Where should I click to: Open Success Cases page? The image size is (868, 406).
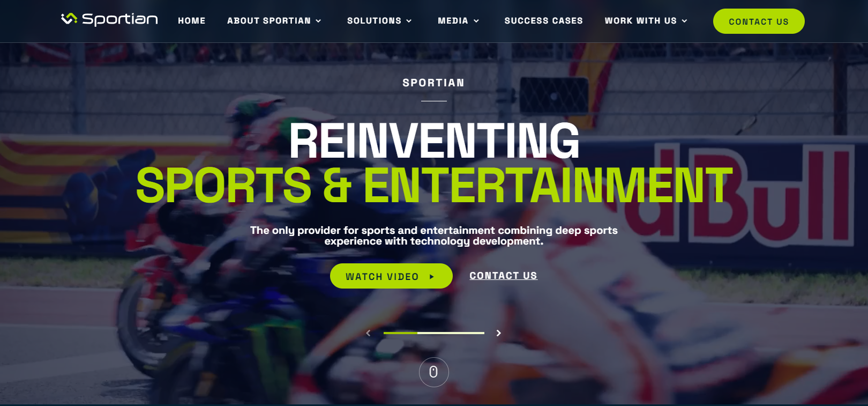pos(544,21)
